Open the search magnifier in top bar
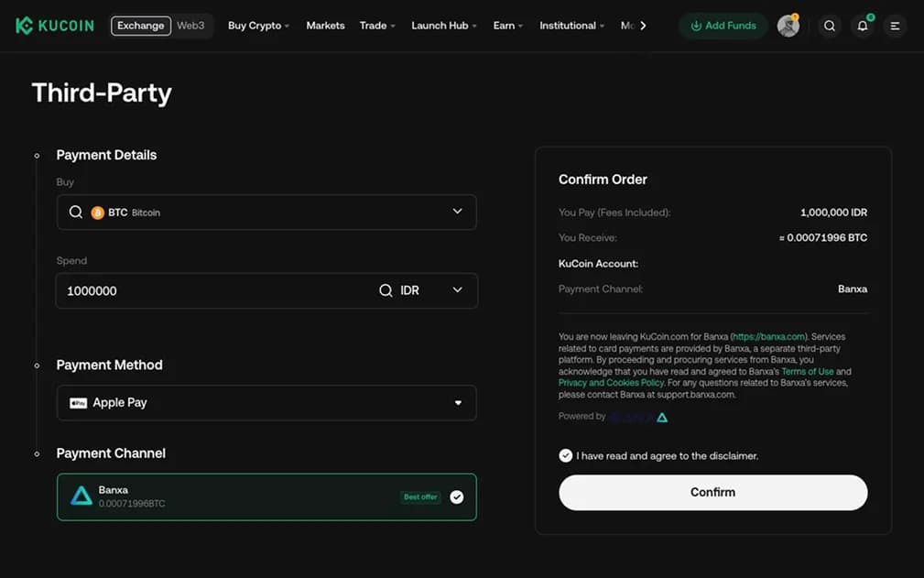 coord(829,26)
